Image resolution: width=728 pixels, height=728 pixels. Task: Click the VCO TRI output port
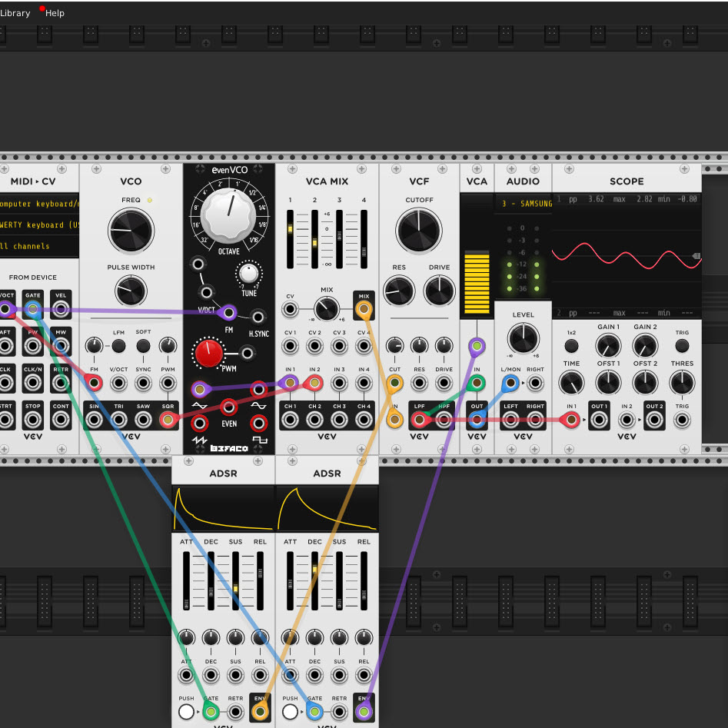[118, 420]
